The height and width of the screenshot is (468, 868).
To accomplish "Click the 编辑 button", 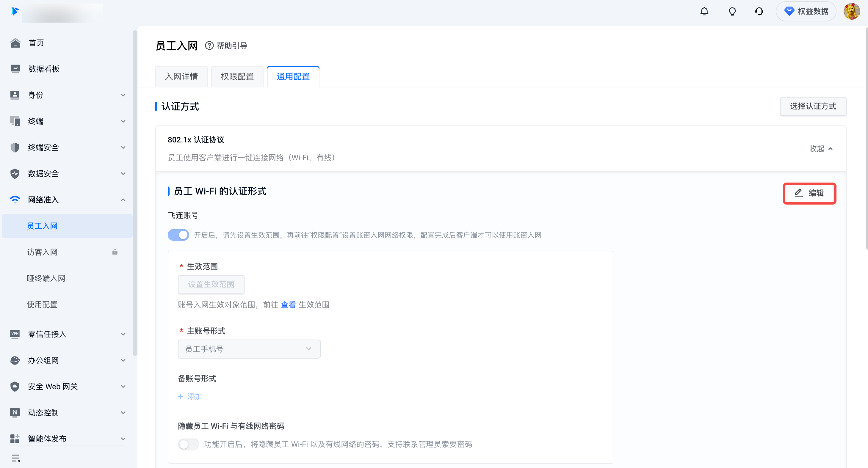I will click(x=809, y=193).
